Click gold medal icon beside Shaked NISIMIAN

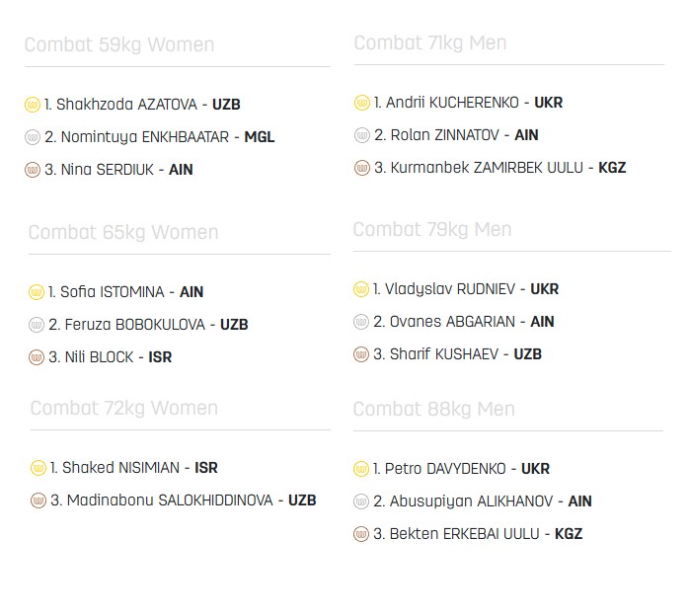tap(38, 468)
